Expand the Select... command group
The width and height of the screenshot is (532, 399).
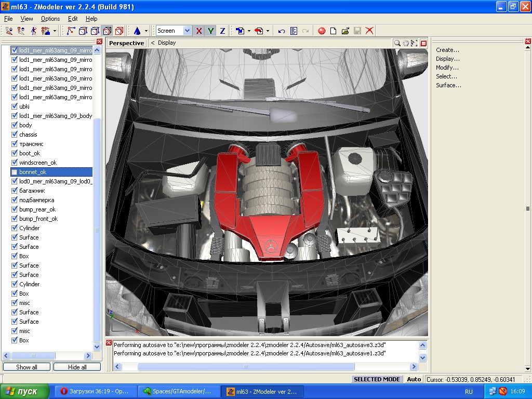click(x=446, y=76)
